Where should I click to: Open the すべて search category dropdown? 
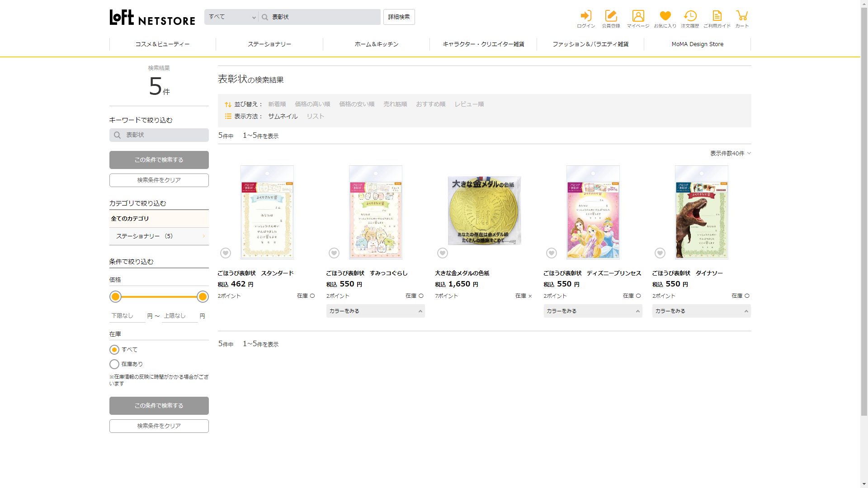(231, 17)
